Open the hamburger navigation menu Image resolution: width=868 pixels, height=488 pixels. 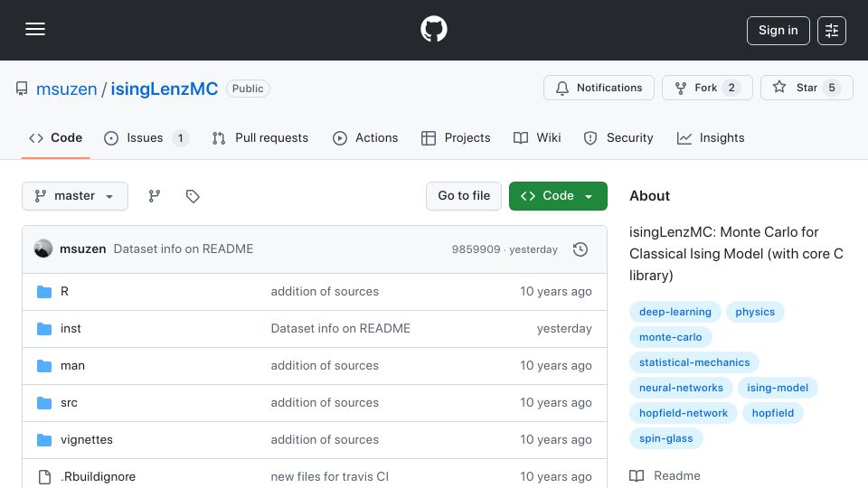click(35, 29)
